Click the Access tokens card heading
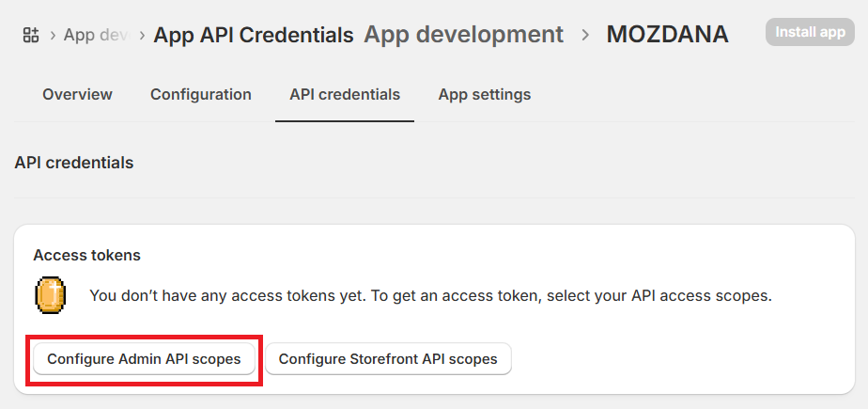The width and height of the screenshot is (868, 409). (86, 255)
